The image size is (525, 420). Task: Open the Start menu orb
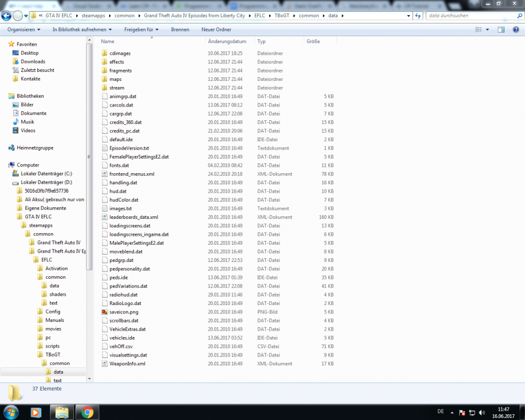click(x=9, y=413)
